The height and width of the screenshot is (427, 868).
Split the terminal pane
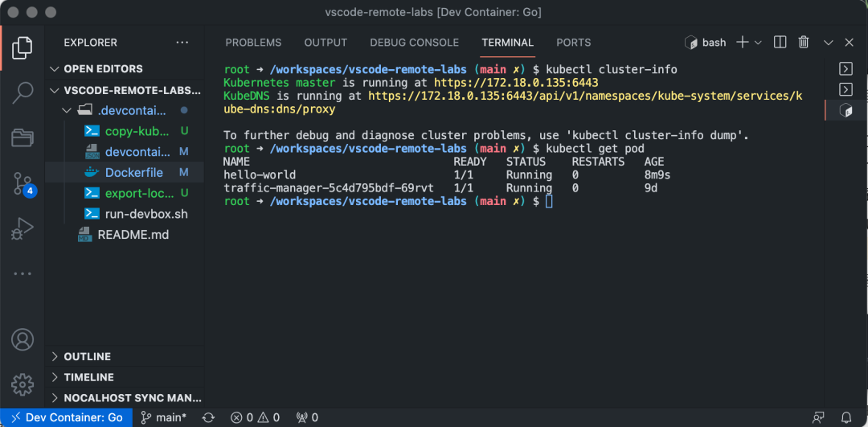tap(780, 43)
